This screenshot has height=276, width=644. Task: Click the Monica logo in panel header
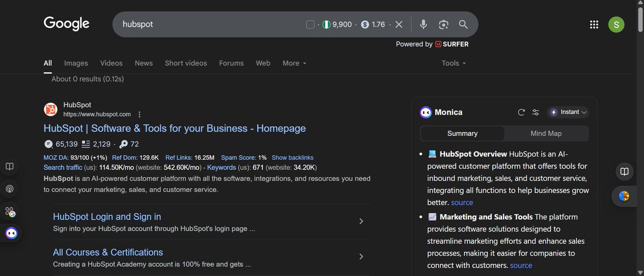click(426, 112)
